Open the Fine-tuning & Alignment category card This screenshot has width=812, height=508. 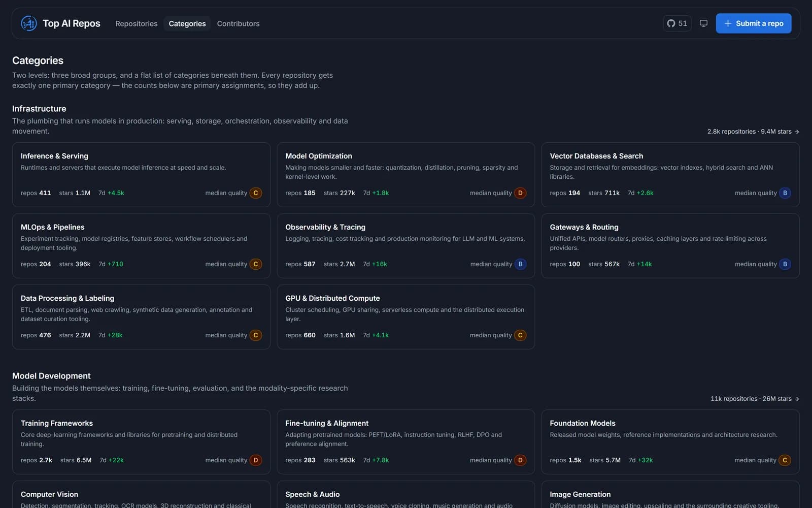[405, 442]
